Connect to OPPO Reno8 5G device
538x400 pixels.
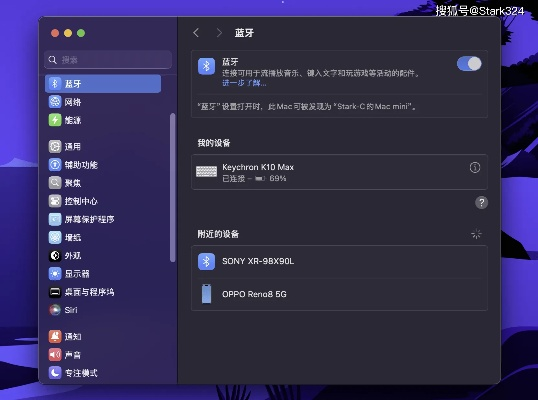coord(339,294)
